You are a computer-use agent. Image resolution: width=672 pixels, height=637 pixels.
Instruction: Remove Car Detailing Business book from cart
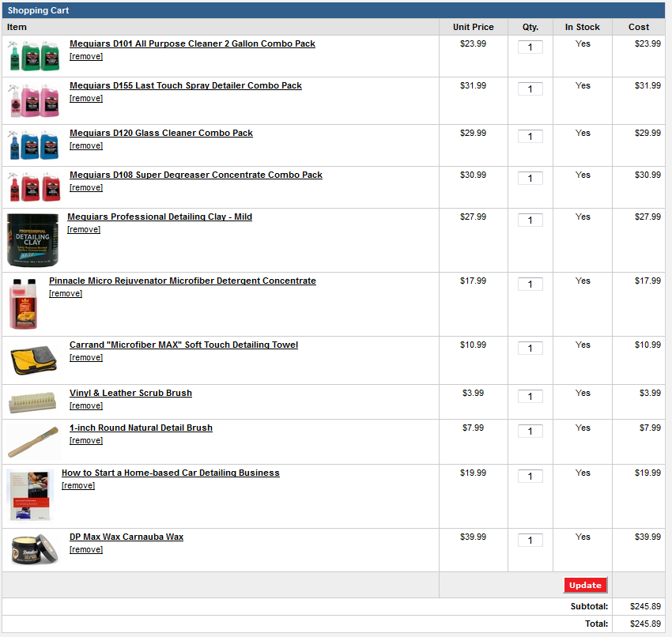tap(78, 486)
